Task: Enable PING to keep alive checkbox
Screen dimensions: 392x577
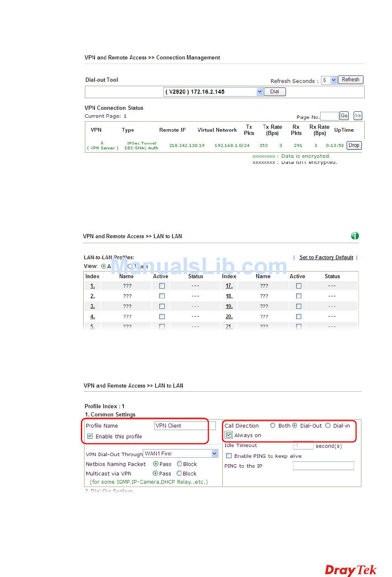Action: [229, 456]
